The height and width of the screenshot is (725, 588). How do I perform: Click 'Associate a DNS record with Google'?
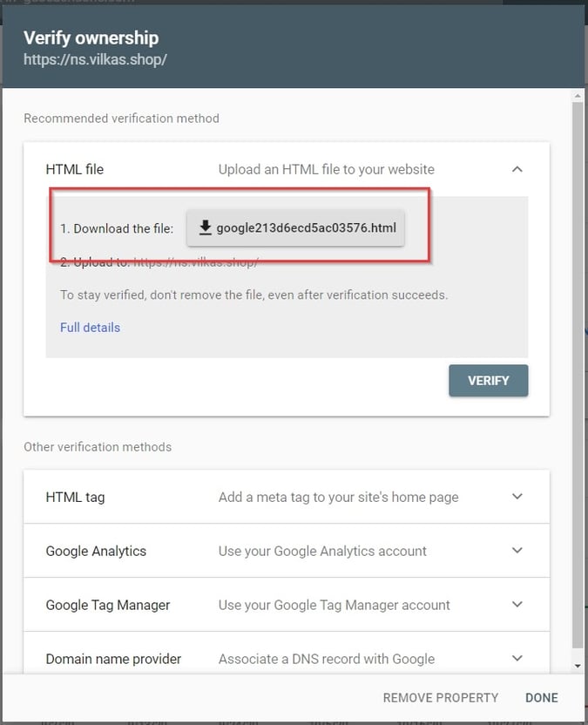(327, 659)
